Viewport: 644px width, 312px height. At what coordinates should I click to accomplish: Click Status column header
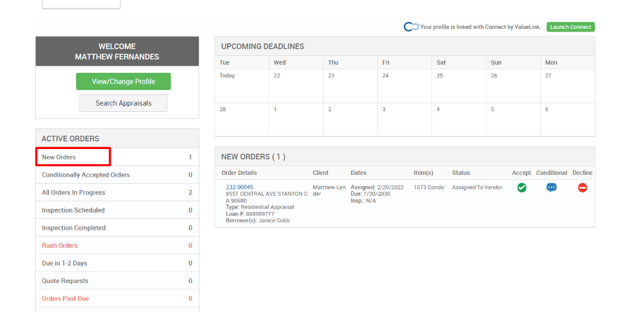click(461, 173)
